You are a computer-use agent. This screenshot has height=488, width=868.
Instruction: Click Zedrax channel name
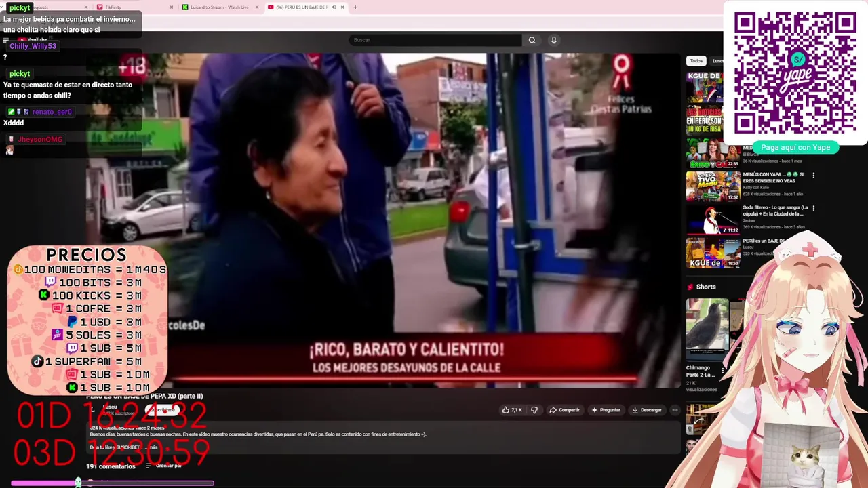coord(750,220)
